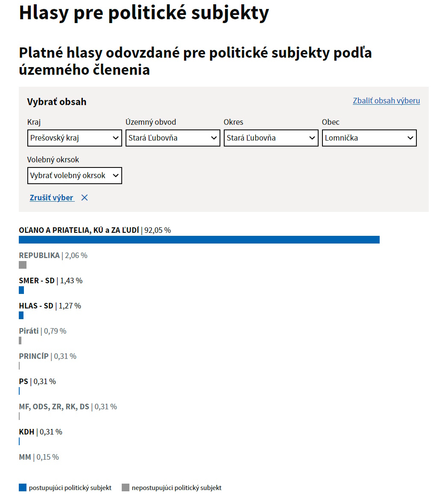The width and height of the screenshot is (448, 499).
Task: Click the MF, ODS, ZR, RK, DS label
Action: tap(54, 407)
